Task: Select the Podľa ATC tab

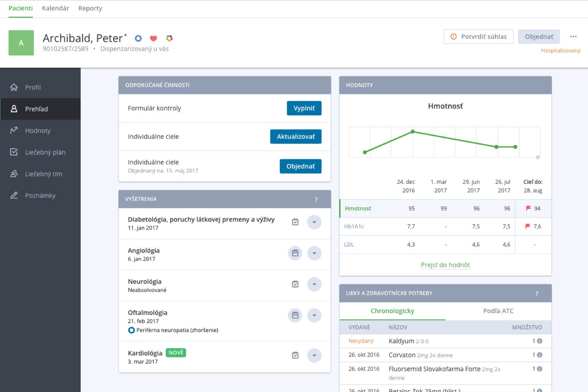Action: point(498,311)
